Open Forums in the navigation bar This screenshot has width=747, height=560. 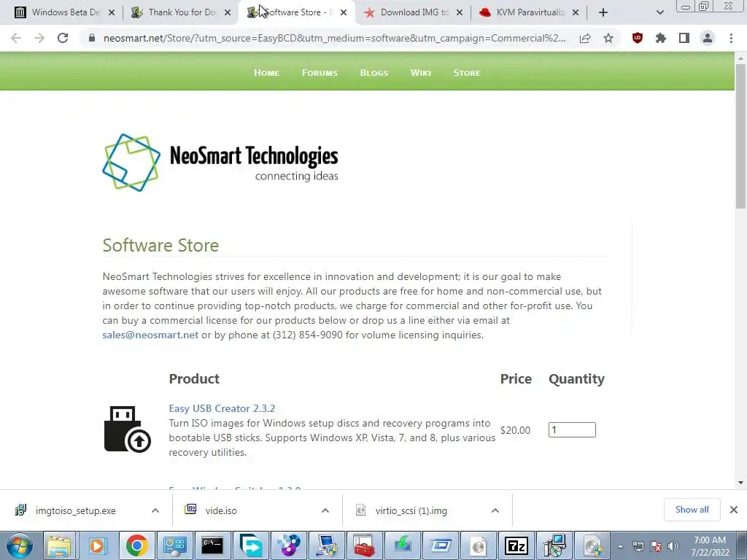320,73
